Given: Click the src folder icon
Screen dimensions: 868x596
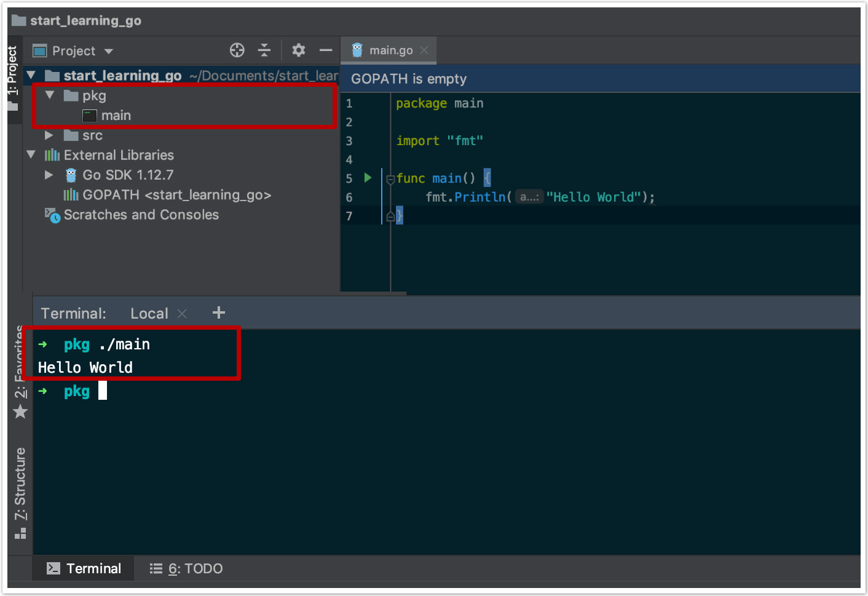Looking at the screenshot, I should coord(71,135).
